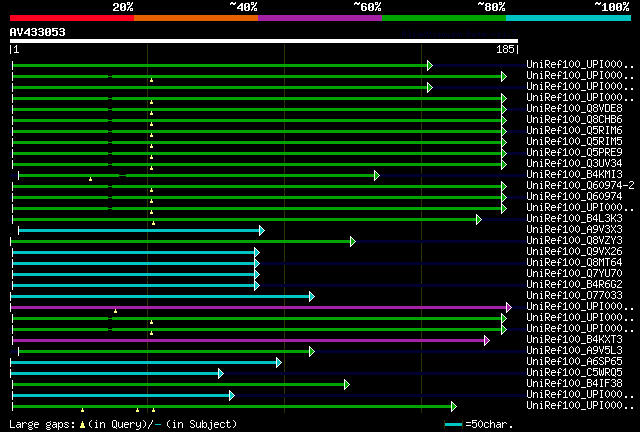
Task: Click arrowhead ending the Q3UV34 alignment
Action: point(504,165)
